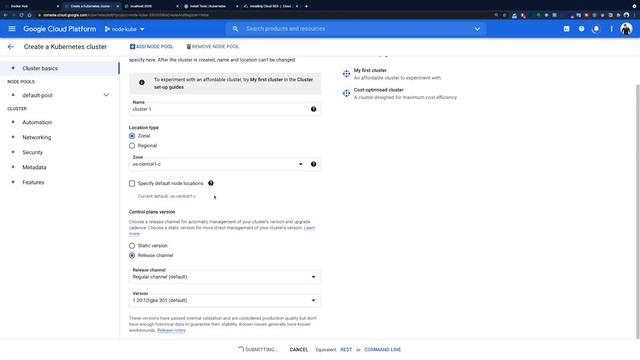
Task: Open the header three-dot more menu
Action: 611,29
